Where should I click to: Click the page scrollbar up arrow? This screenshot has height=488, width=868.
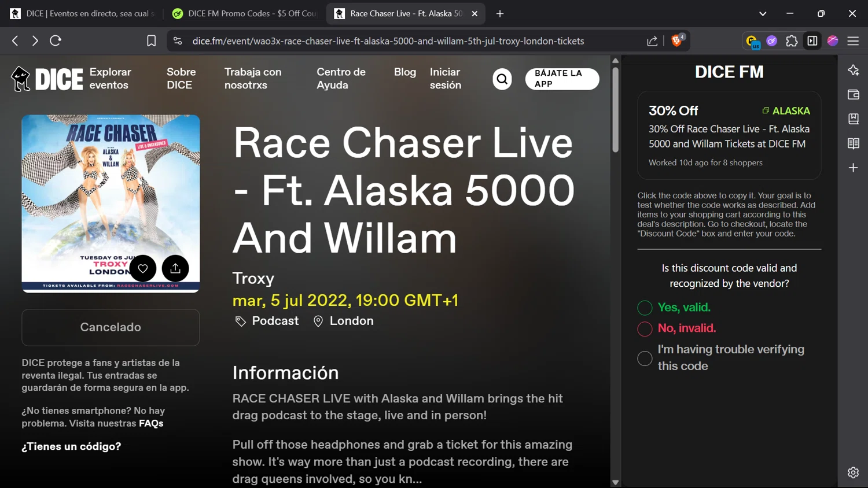(x=615, y=60)
